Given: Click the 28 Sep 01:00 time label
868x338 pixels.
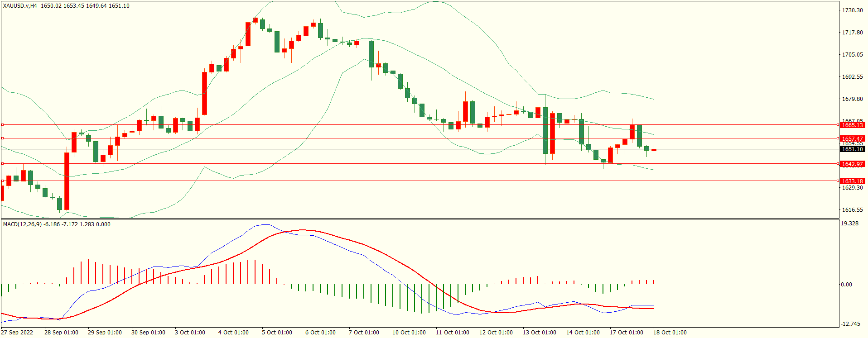Looking at the screenshot, I should (x=61, y=332).
